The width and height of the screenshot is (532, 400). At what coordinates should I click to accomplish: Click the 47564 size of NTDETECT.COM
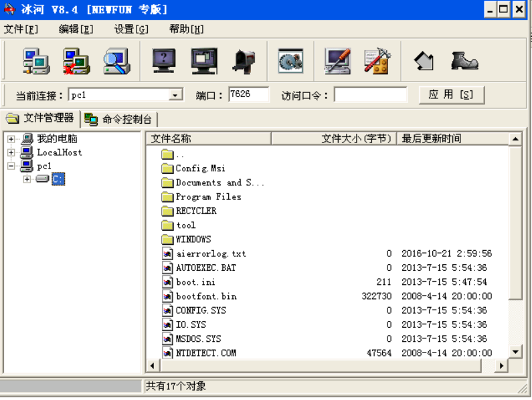click(379, 353)
